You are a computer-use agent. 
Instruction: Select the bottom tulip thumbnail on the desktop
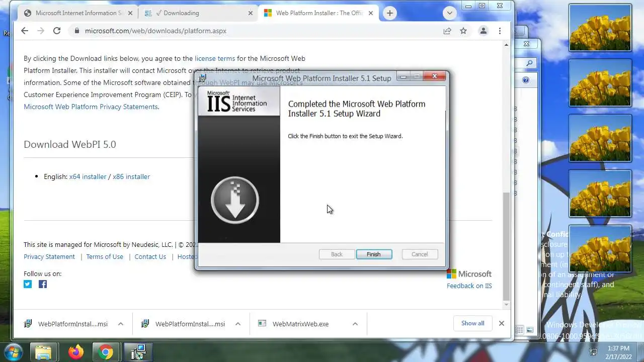pos(600,249)
